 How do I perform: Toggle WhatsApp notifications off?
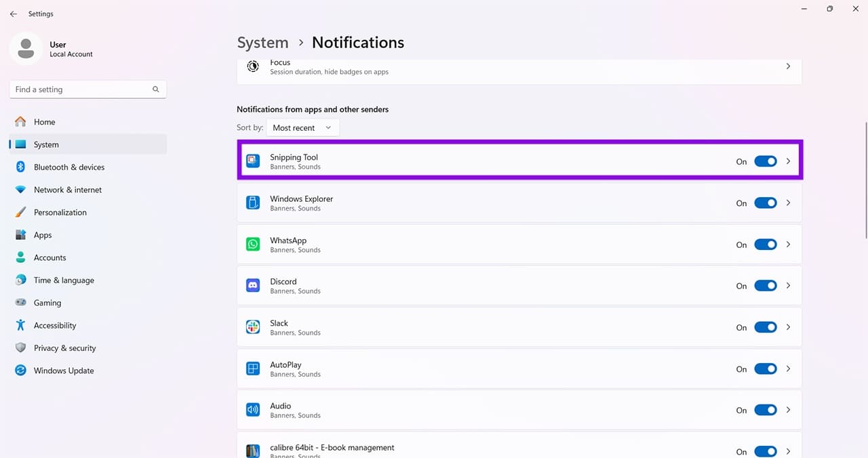(766, 245)
